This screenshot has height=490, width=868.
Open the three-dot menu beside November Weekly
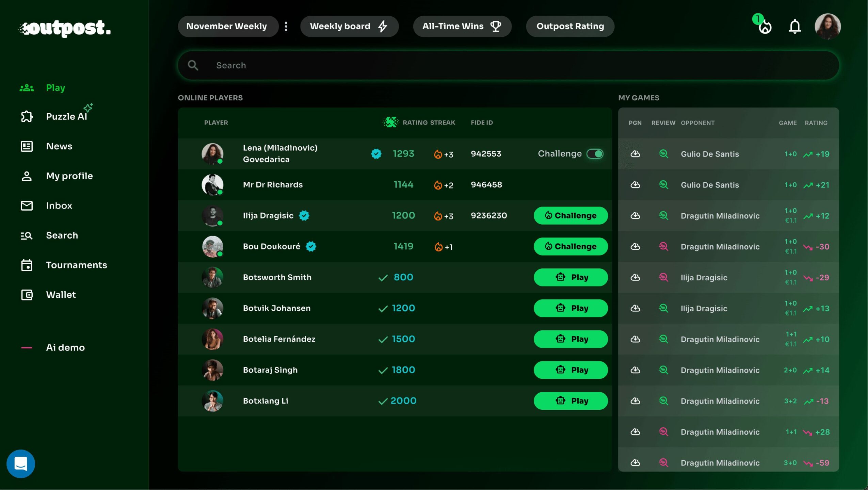[x=286, y=26]
